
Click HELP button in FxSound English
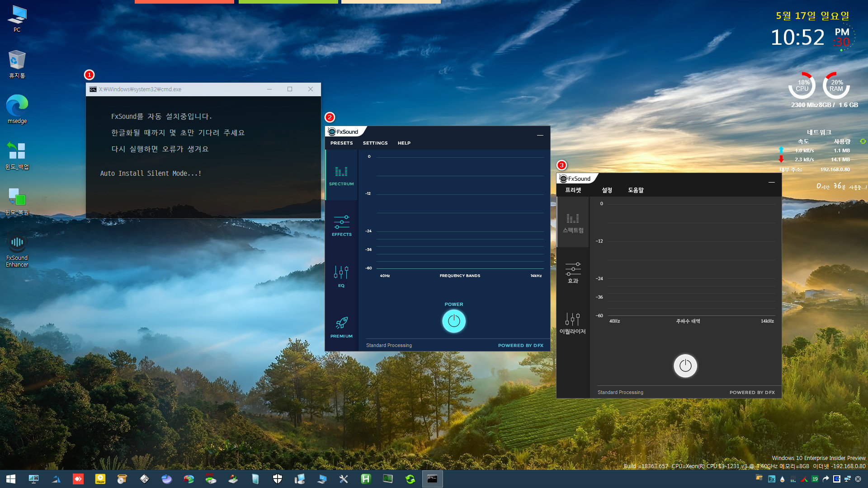coord(404,143)
